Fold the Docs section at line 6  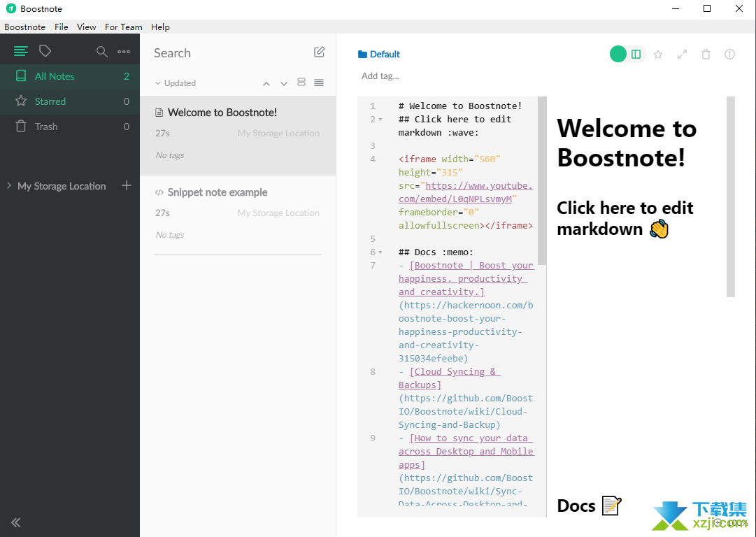[x=380, y=252]
